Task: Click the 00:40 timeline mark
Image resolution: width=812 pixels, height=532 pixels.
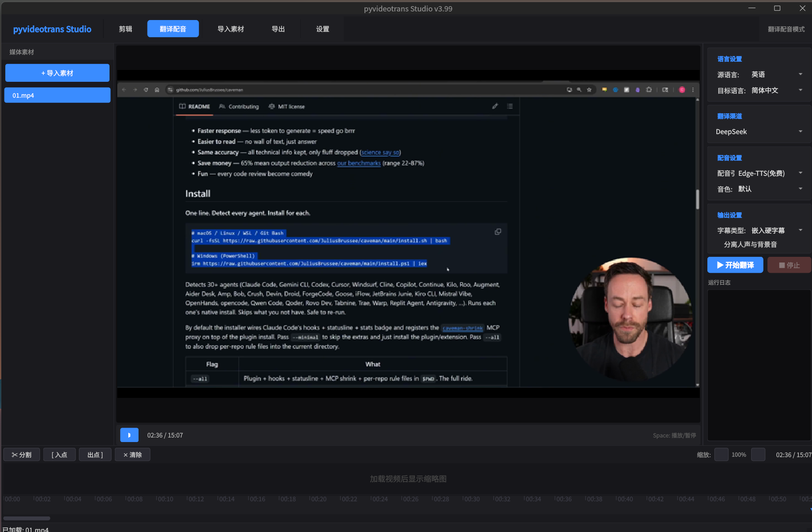Action: (624, 499)
